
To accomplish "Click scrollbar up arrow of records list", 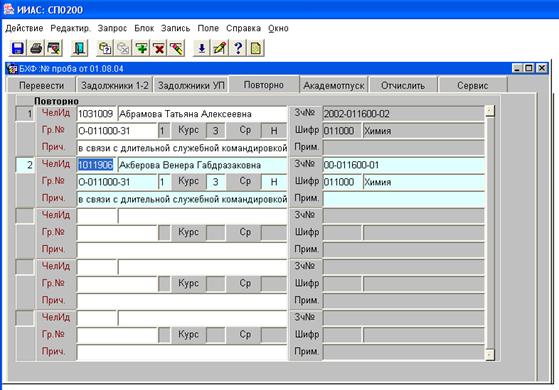I will [x=490, y=111].
